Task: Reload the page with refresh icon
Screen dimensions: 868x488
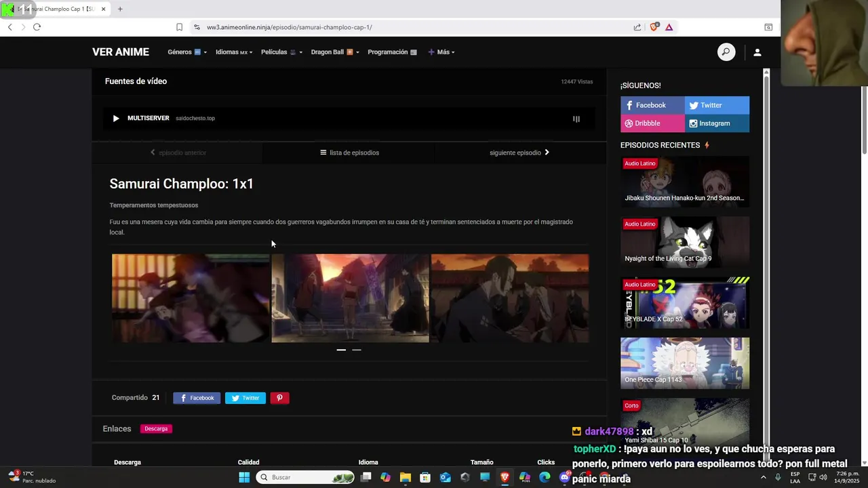Action: pos(37,27)
